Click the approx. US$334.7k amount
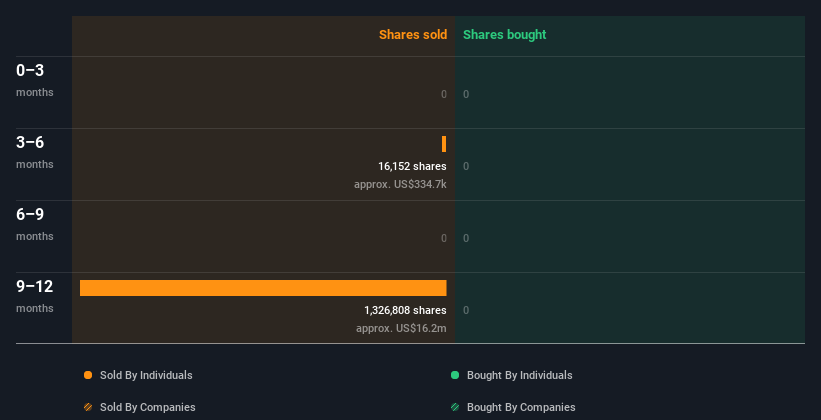This screenshot has width=821, height=420. (x=400, y=184)
